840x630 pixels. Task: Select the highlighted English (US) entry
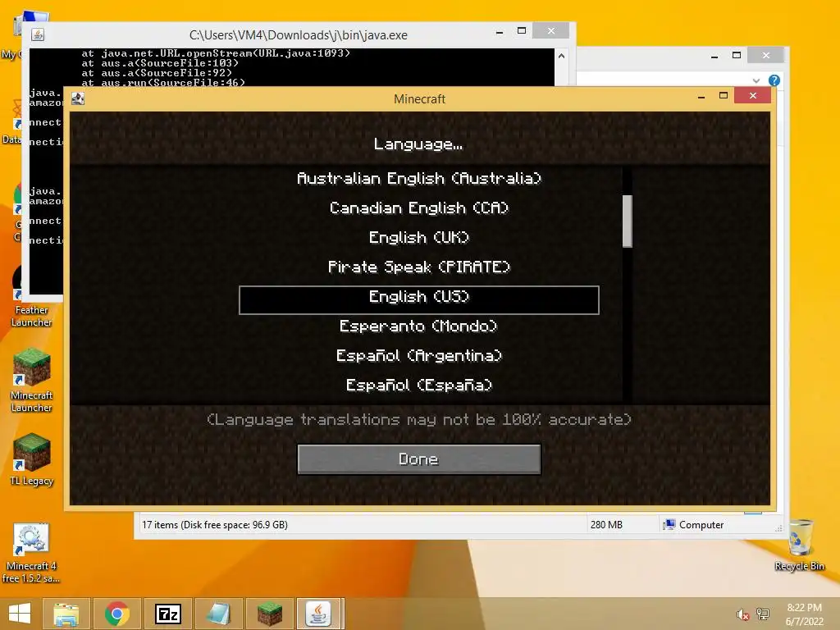tap(419, 299)
